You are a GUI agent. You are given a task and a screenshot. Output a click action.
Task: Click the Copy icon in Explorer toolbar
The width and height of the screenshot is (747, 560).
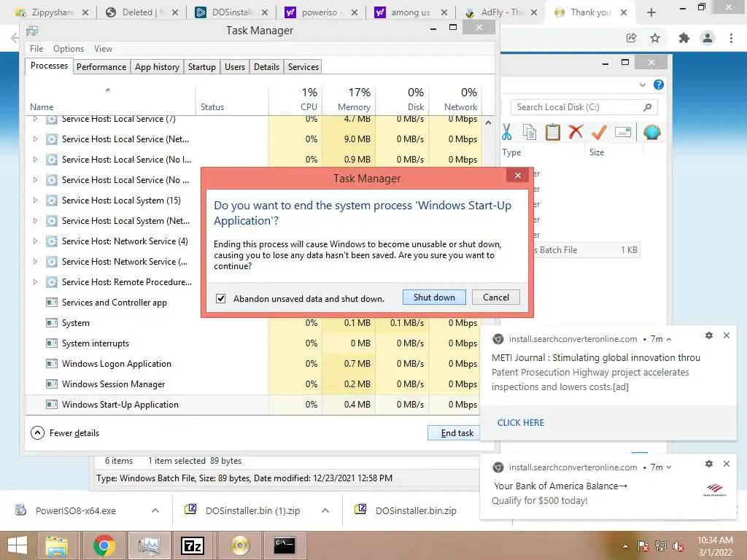(x=530, y=132)
